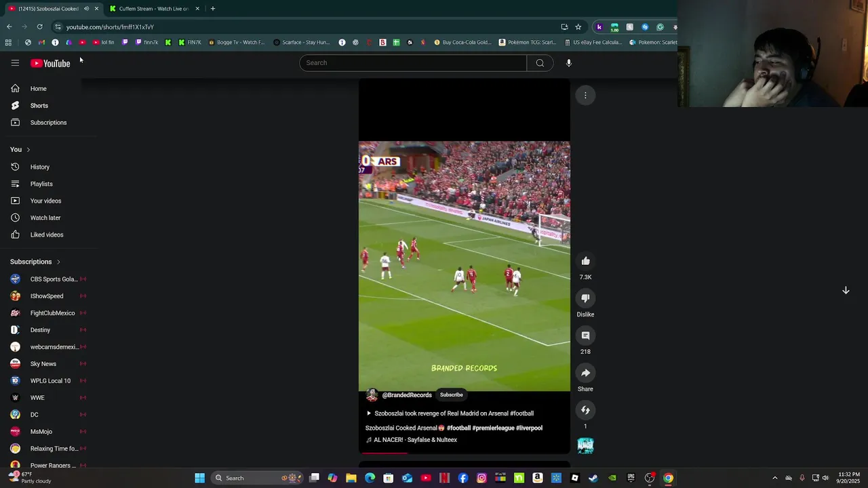868x488 pixels.
Task: Open Steam from the taskbar
Action: click(593, 478)
